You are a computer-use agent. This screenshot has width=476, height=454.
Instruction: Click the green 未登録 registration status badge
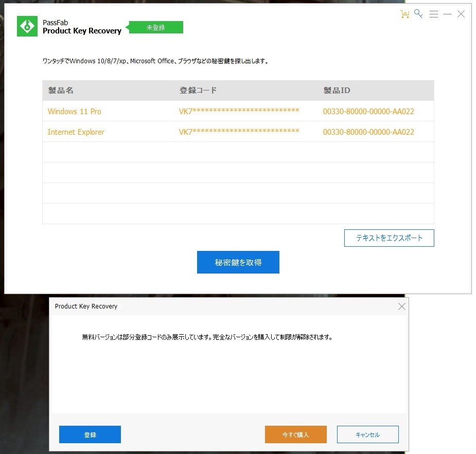155,27
